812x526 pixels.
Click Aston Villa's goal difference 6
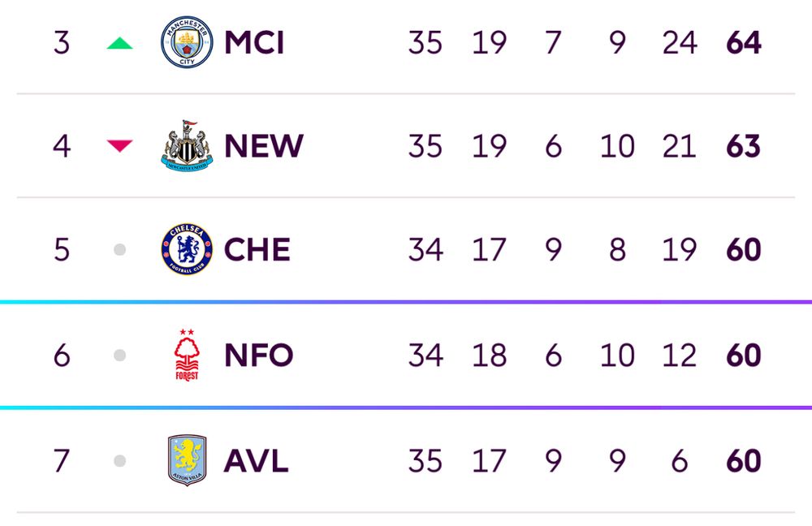pyautogui.click(x=680, y=461)
